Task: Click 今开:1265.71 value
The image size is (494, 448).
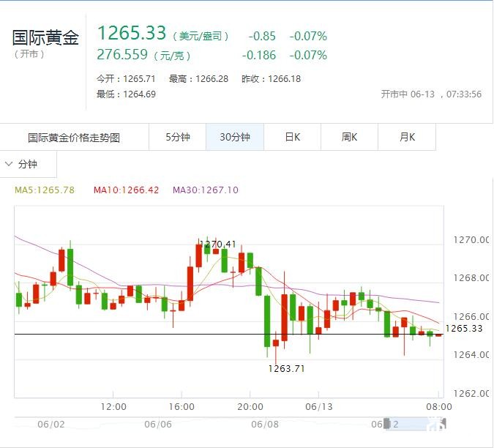Action: coord(126,79)
